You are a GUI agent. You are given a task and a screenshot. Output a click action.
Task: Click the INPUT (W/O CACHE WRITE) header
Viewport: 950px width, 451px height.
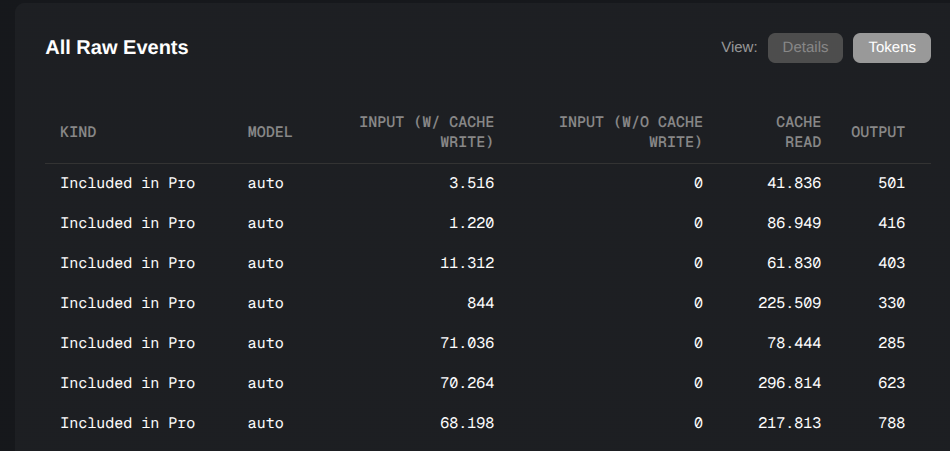coord(631,132)
